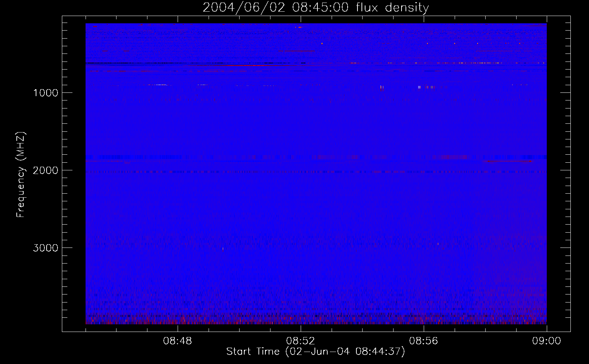Click the 'Frequency (MHZ)' axis title
Screen dimensions: 589x364
click(20, 175)
